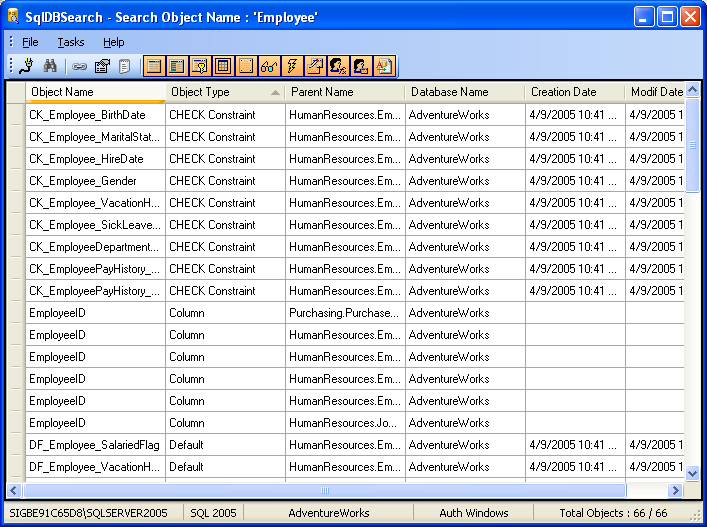The image size is (707, 527).
Task: Select CK_Employee_SickLeave... object name
Action: pyautogui.click(x=95, y=225)
